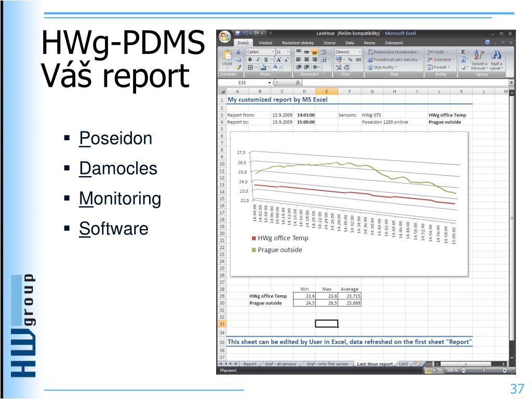Image resolution: width=532 pixels, height=399 pixels.
Task: Select the column E header
Action: coord(326,91)
